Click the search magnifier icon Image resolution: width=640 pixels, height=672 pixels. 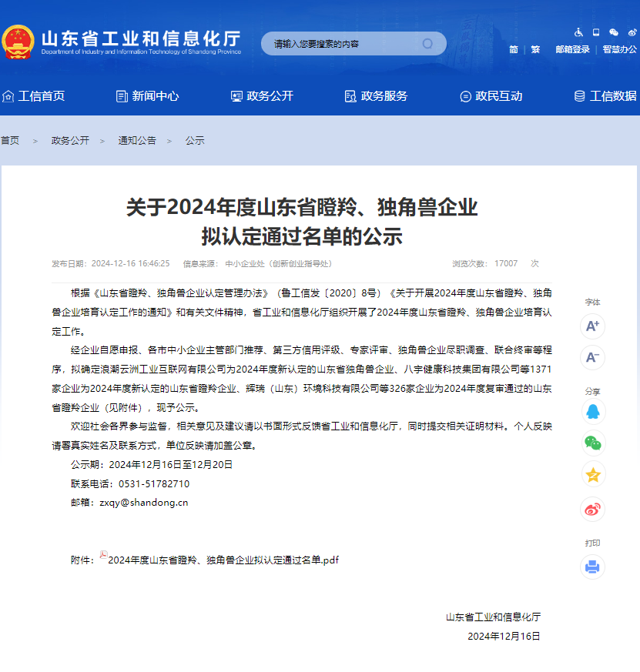click(427, 44)
